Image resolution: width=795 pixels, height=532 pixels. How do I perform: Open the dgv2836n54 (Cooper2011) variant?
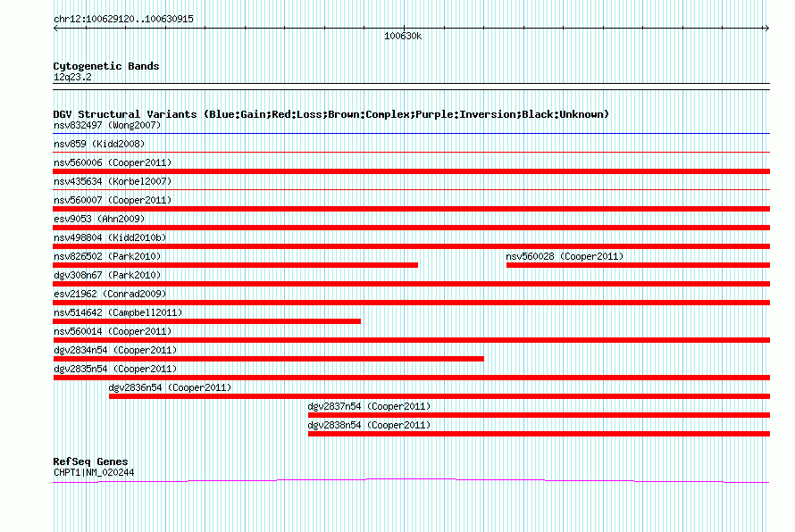[170, 387]
